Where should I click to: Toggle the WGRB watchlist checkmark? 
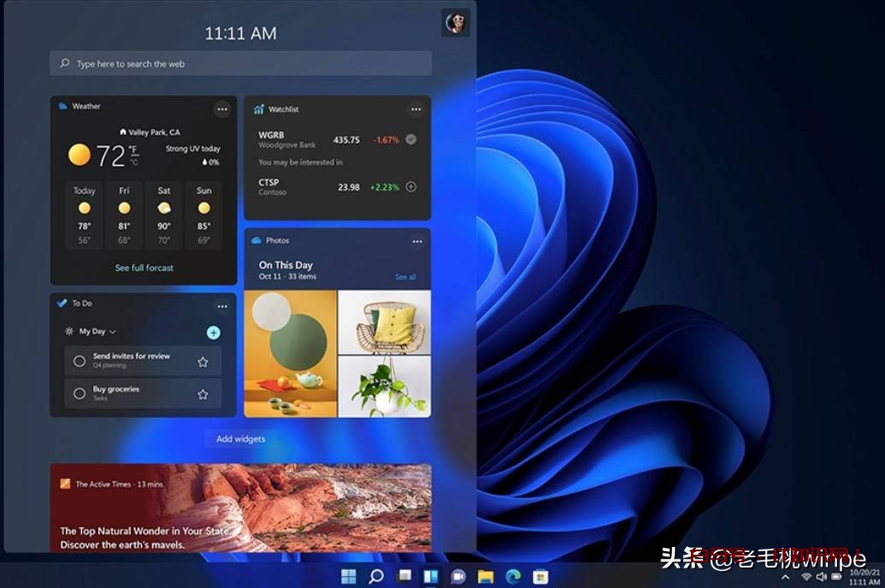411,139
